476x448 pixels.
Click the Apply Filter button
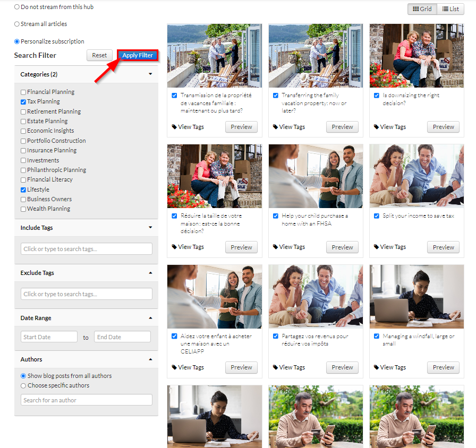click(x=138, y=55)
